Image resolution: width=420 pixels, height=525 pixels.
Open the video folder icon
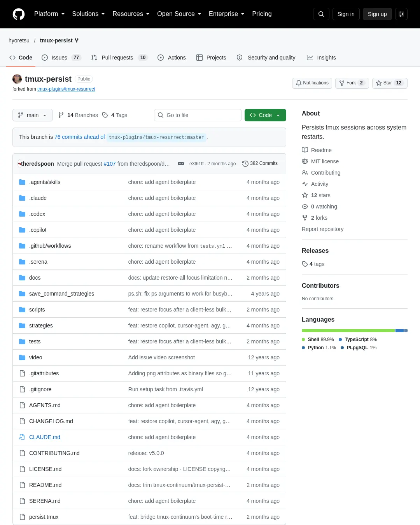(x=22, y=357)
